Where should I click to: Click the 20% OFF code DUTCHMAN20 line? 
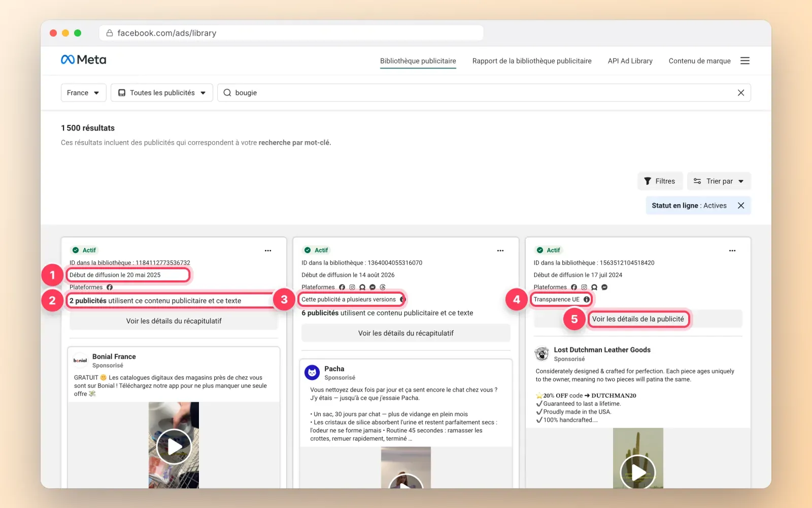(x=586, y=395)
